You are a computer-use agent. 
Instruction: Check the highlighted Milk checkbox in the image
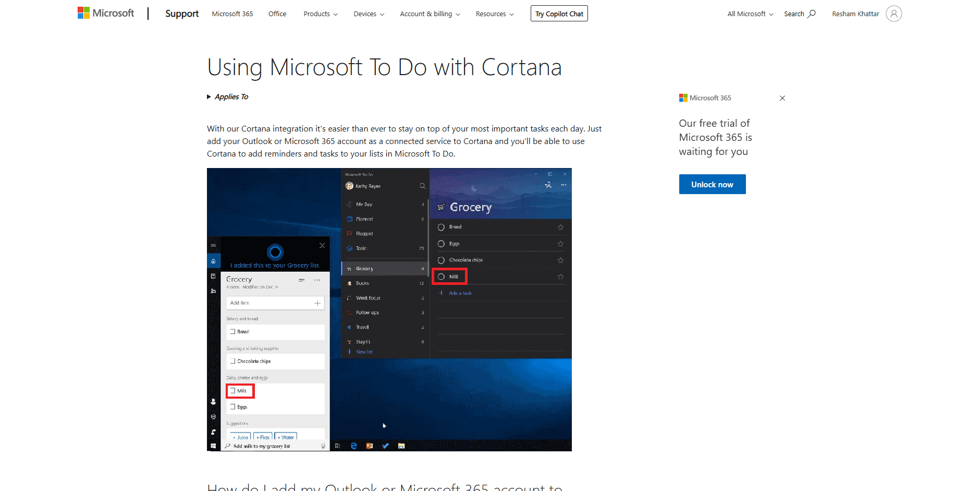(x=234, y=390)
